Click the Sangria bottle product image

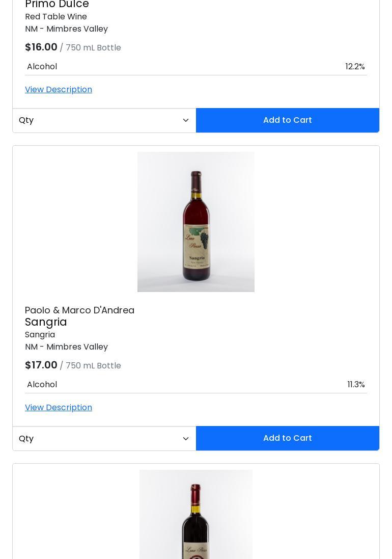196,222
